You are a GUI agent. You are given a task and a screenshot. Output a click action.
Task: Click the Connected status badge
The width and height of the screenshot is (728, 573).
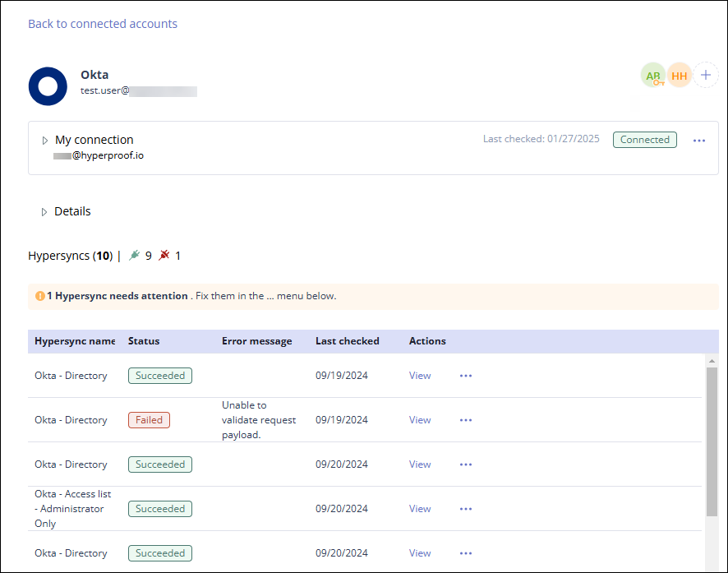pyautogui.click(x=644, y=140)
